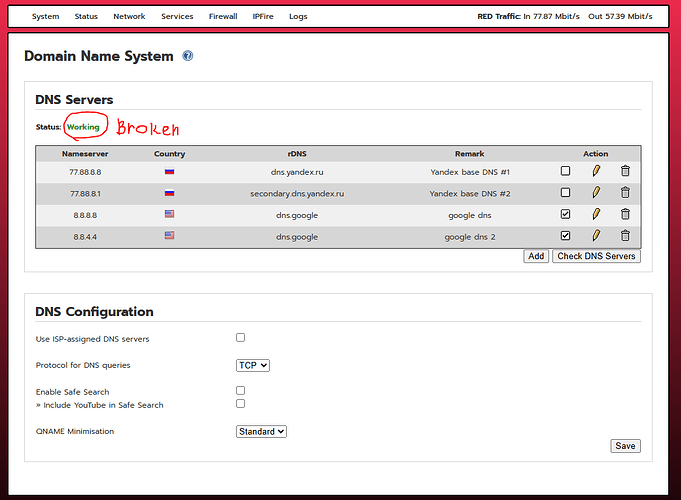Open the Status menu
The height and width of the screenshot is (500, 681).
pyautogui.click(x=86, y=17)
